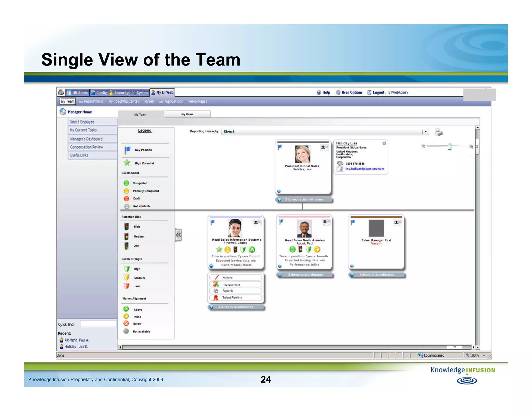This screenshot has width=532, height=411.
Task: Click Select Employee in sidebar
Action: (92, 122)
